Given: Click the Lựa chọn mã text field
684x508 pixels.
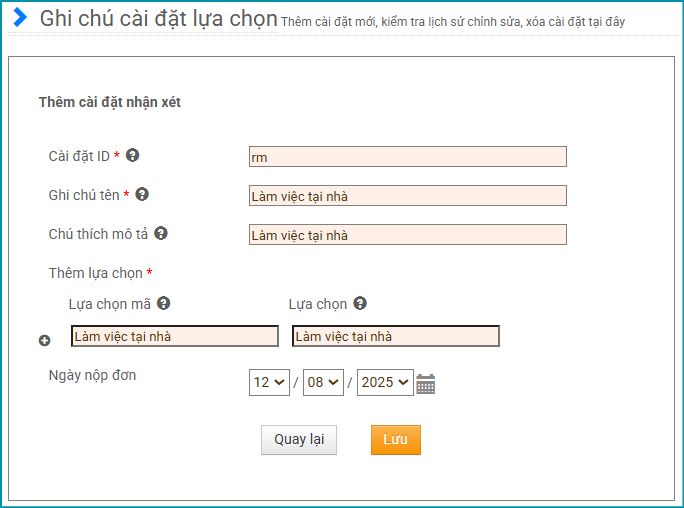Looking at the screenshot, I should click(175, 336).
